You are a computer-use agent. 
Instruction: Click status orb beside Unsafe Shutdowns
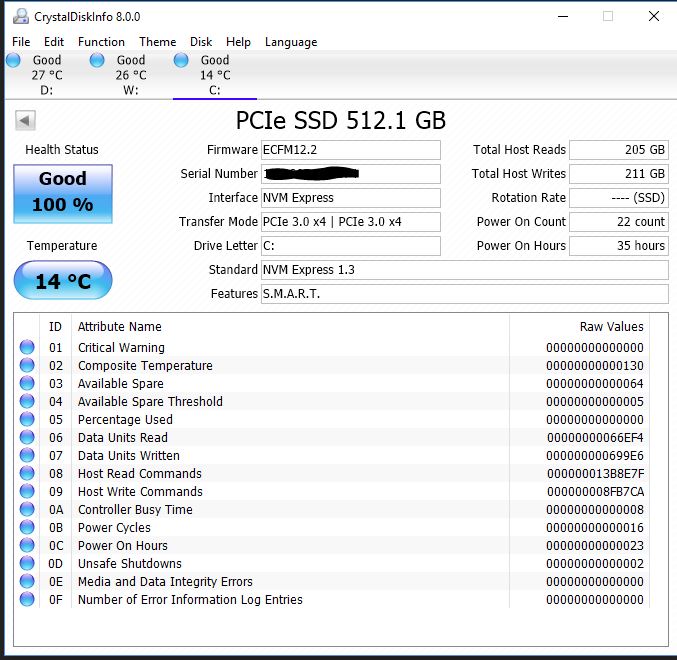click(27, 564)
